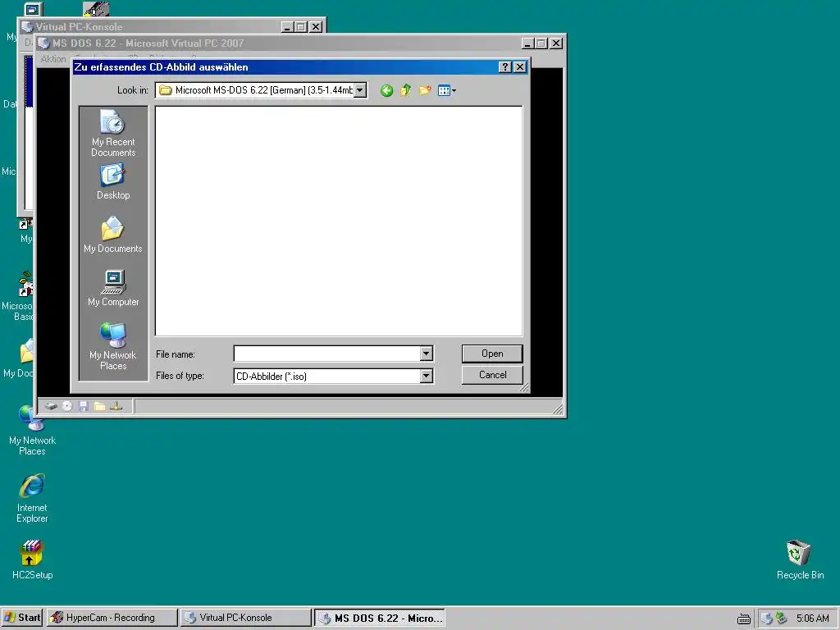
Task: Click the Cancel button
Action: tap(492, 375)
